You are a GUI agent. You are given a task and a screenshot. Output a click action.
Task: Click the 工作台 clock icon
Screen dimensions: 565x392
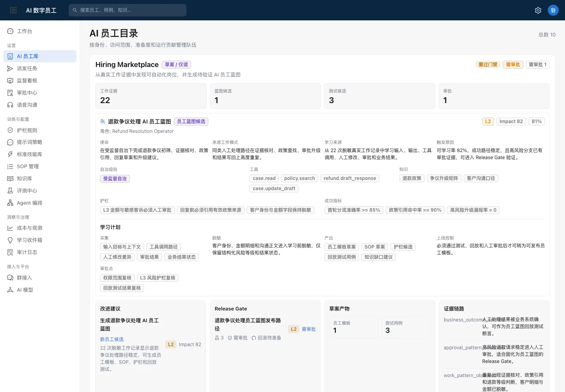[x=10, y=31]
